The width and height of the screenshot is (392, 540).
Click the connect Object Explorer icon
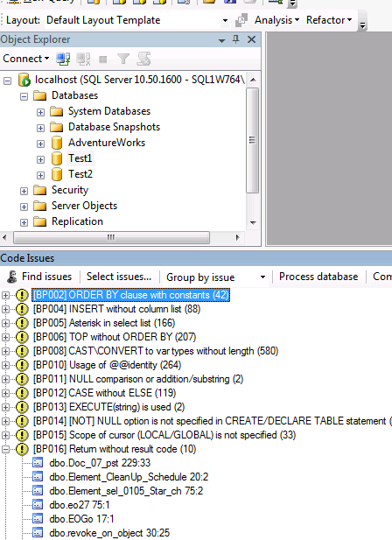63,59
